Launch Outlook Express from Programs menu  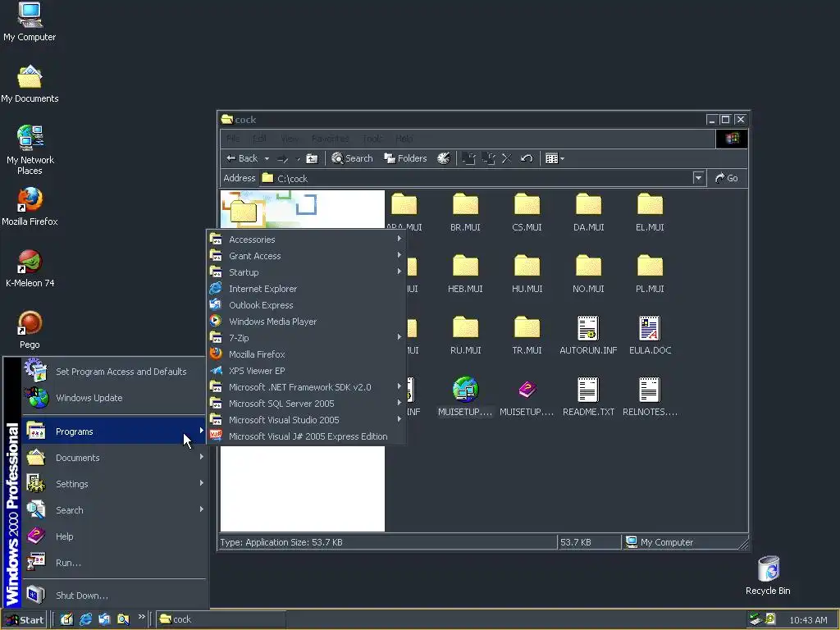(x=307, y=305)
